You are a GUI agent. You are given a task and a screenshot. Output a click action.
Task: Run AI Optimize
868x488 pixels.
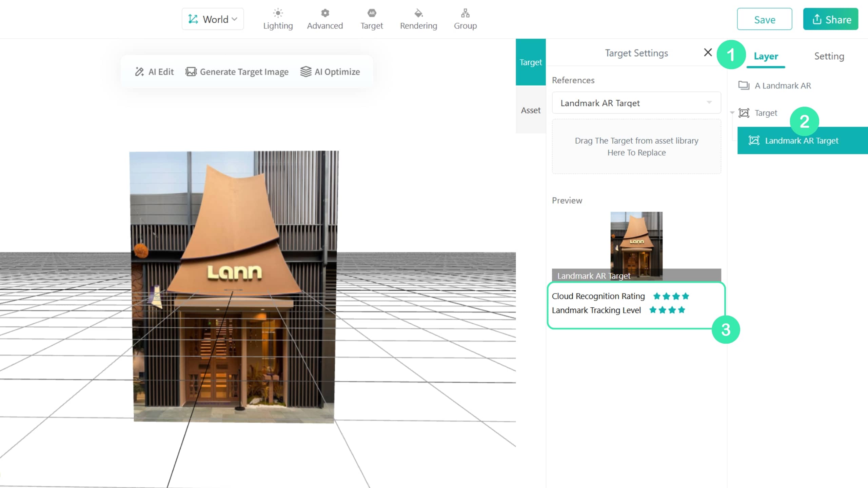[330, 72]
